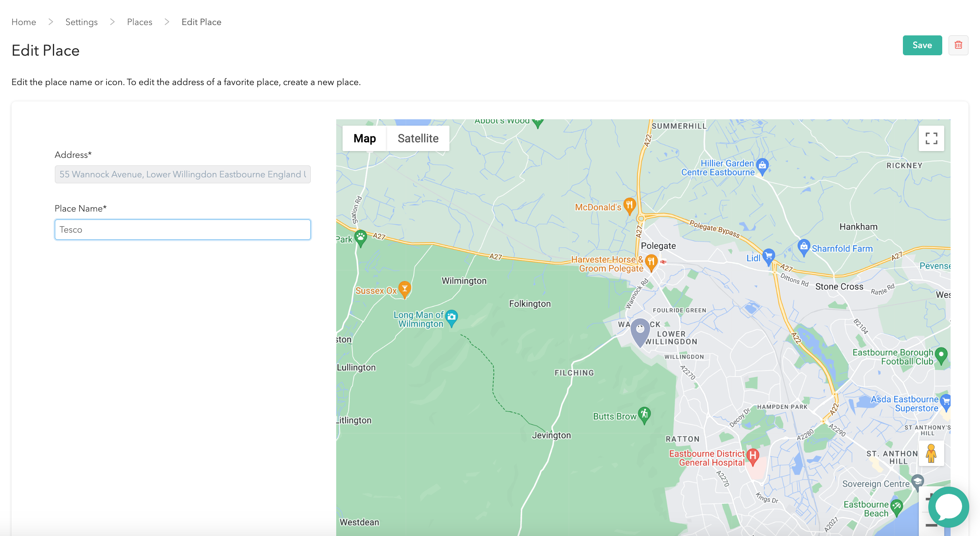This screenshot has height=536, width=980.
Task: Click the red trash delete icon
Action: 958,45
